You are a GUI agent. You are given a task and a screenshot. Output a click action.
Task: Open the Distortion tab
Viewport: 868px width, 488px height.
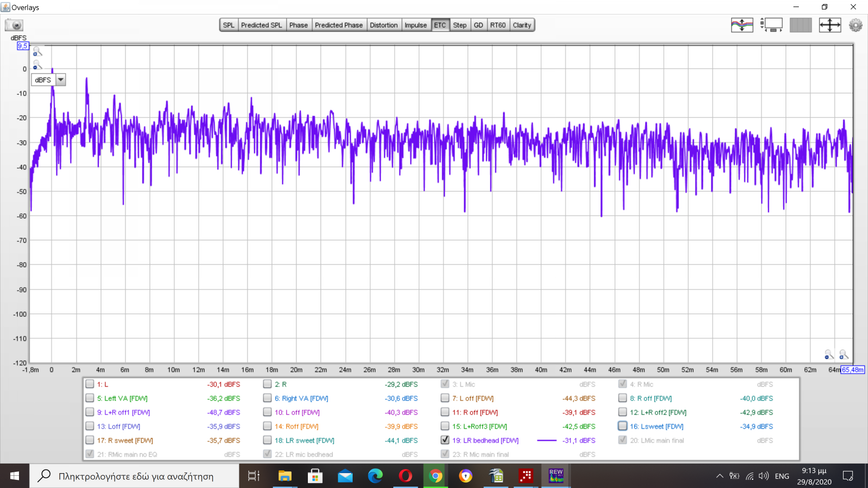pos(383,25)
